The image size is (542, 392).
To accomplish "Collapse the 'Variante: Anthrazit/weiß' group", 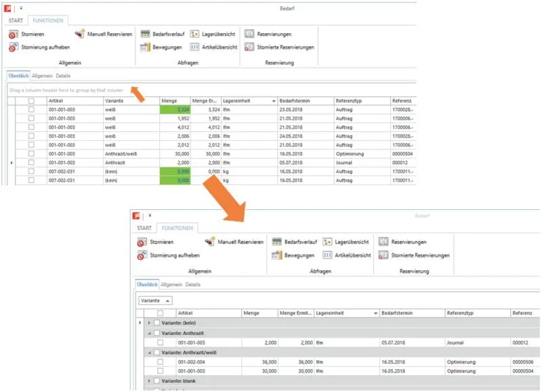I will pyautogui.click(x=148, y=352).
